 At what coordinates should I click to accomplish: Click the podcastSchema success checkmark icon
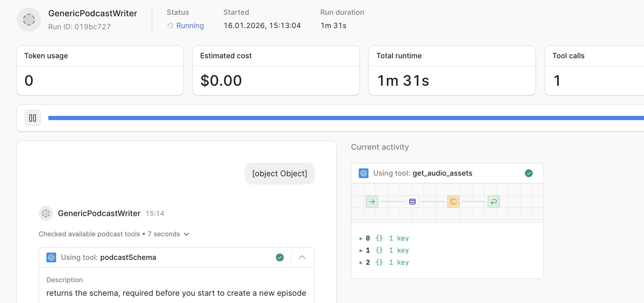[x=280, y=257]
